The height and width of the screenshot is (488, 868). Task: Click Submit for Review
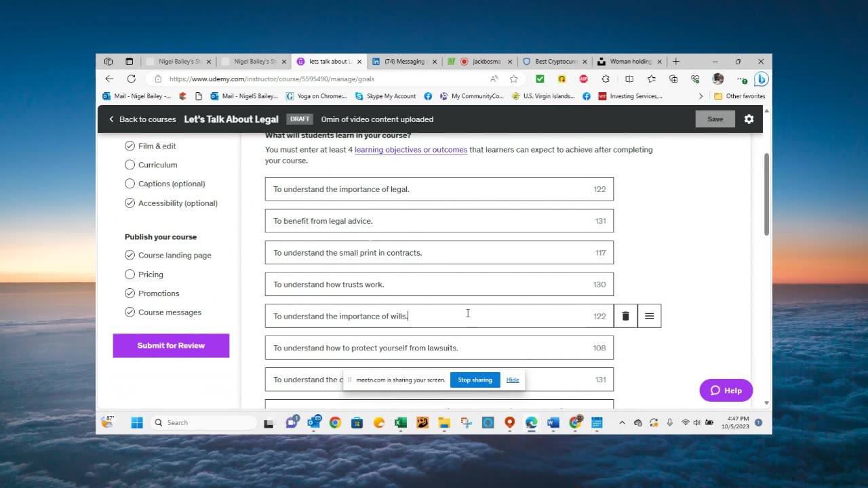pos(171,345)
